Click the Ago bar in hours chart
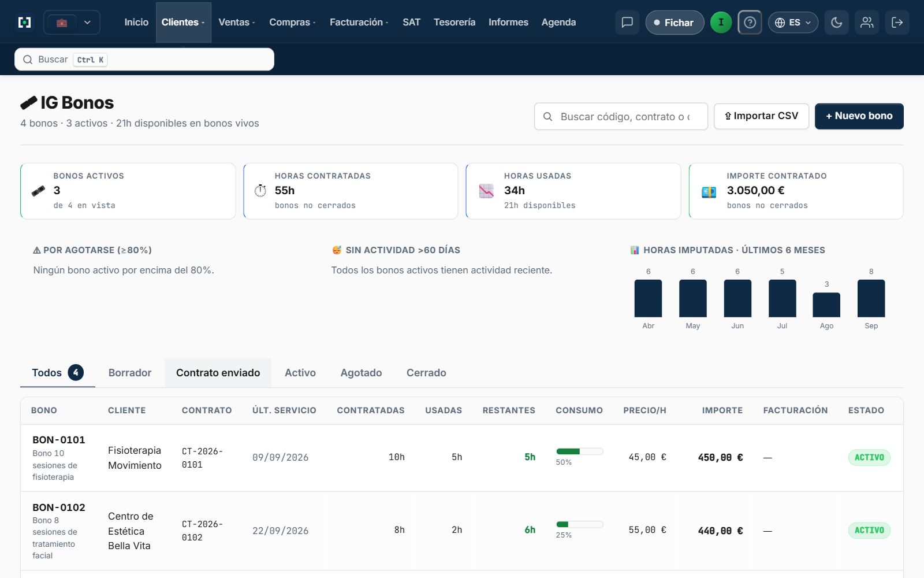The height and width of the screenshot is (578, 924). point(826,305)
